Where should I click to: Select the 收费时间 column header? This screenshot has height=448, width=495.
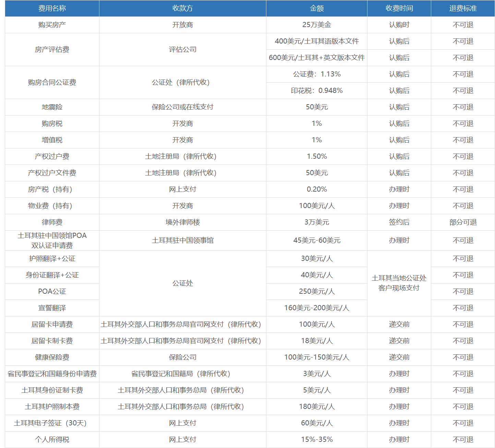tap(399, 8)
